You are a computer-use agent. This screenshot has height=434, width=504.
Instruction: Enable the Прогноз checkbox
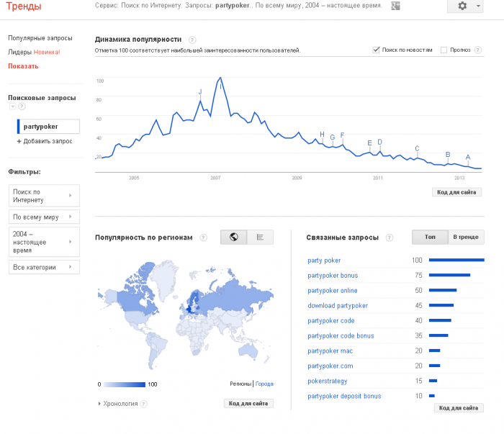444,50
